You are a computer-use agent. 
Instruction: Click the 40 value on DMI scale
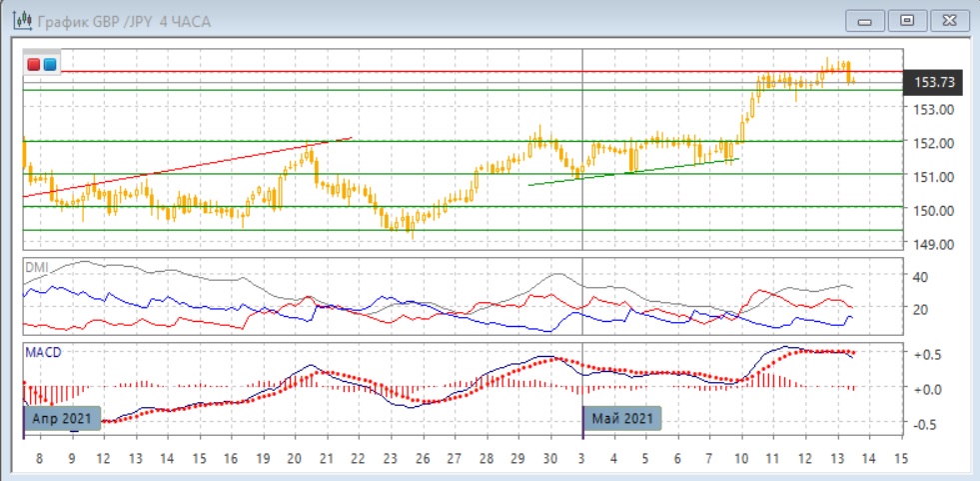click(920, 277)
